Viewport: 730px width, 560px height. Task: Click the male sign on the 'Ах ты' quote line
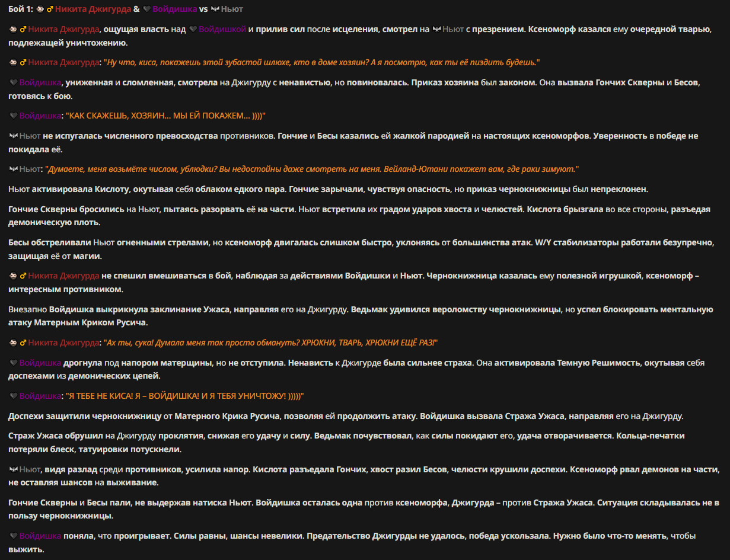click(23, 343)
